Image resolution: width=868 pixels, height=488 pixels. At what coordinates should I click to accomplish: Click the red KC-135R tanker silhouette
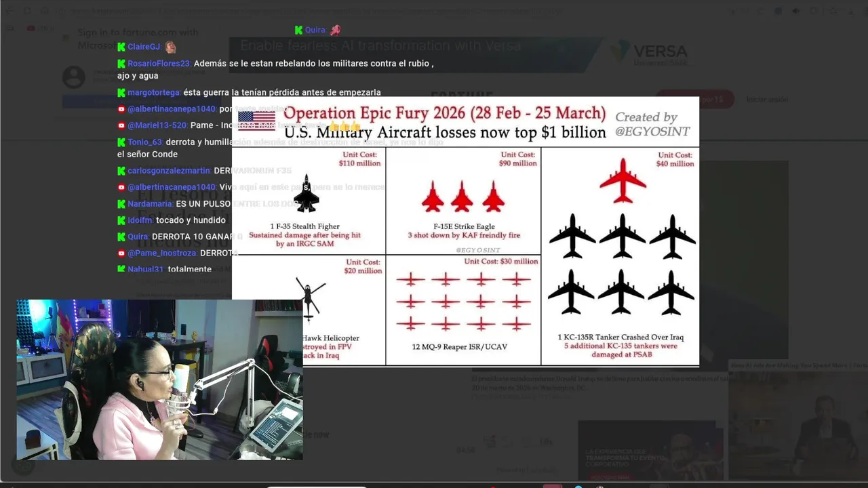point(623,180)
